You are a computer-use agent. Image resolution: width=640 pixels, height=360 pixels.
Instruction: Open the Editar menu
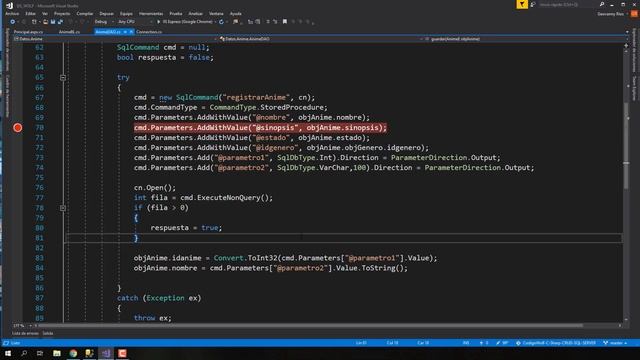coord(30,13)
